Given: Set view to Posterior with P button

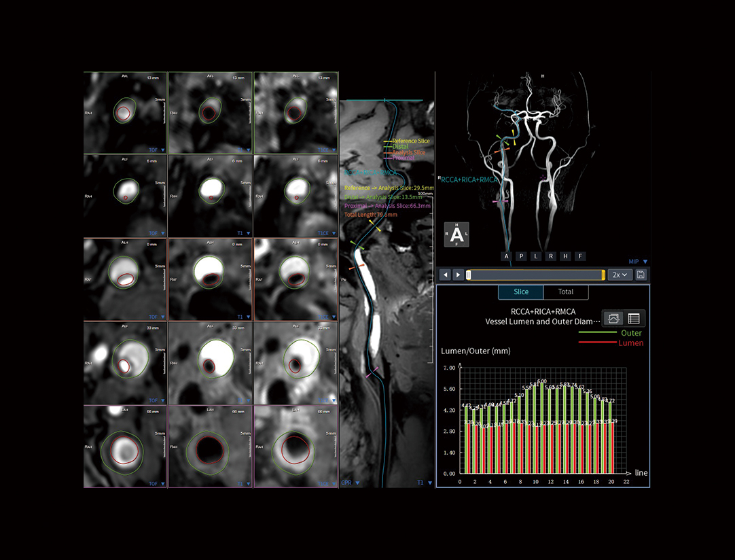Looking at the screenshot, I should point(521,256).
